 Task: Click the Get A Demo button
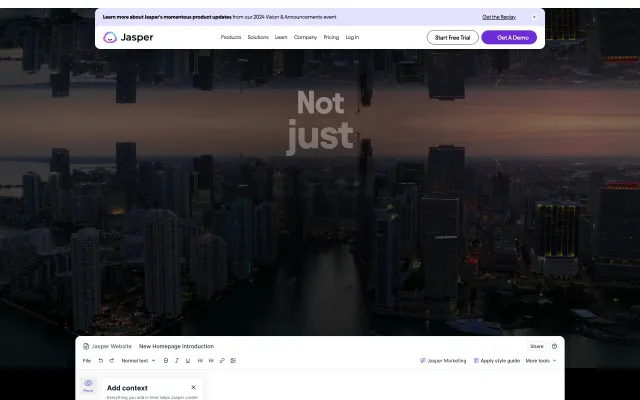point(509,38)
